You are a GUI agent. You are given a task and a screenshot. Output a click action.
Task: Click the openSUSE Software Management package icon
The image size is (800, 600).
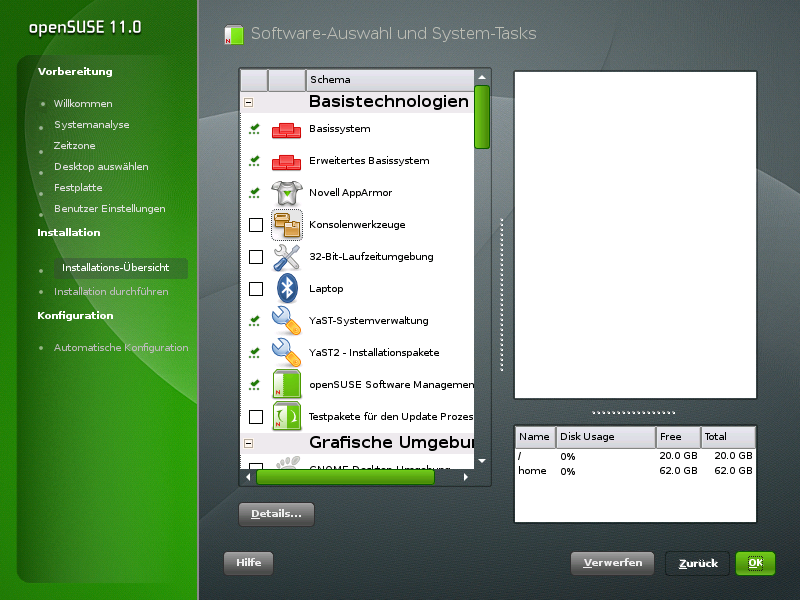(x=287, y=384)
